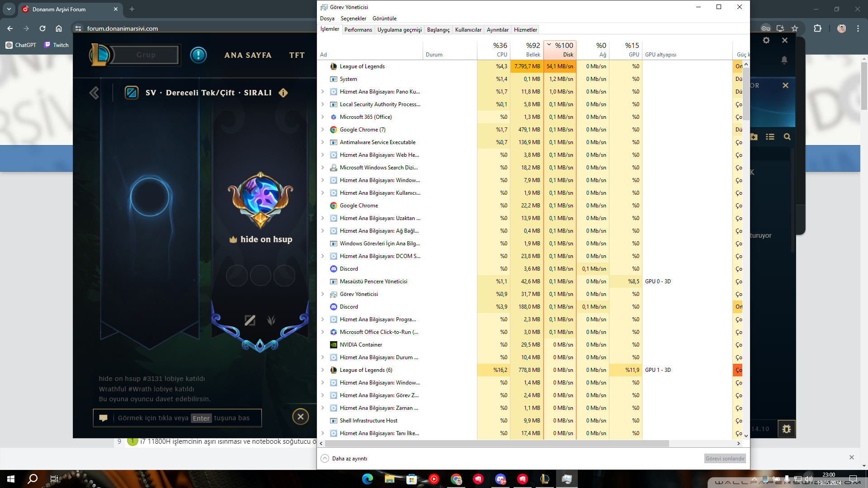Screen dimensions: 868x488
Task: Click the League client back arrow icon
Action: click(94, 93)
